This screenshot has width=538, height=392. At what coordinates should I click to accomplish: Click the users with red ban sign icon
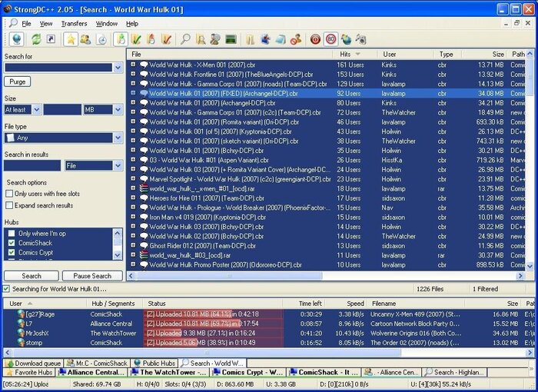(295, 39)
